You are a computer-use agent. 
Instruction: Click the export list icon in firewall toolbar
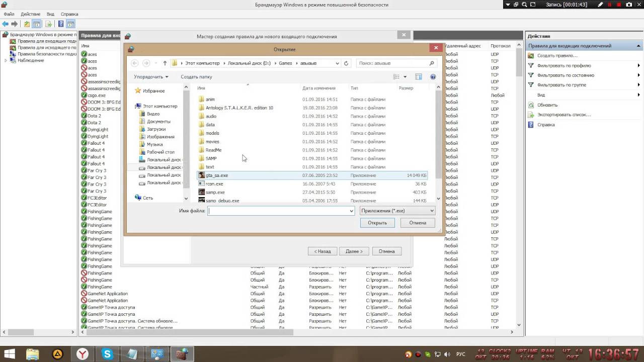point(49,24)
